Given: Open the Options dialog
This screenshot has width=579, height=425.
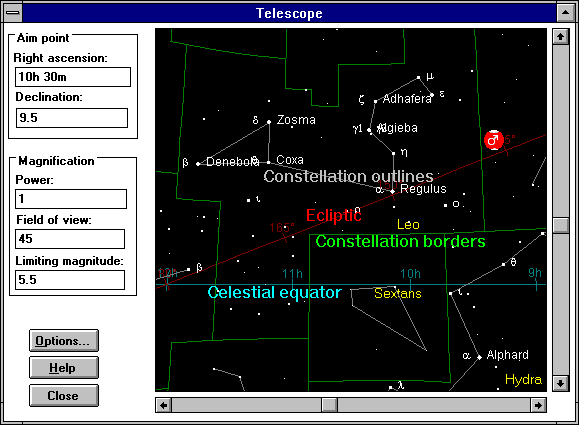Looking at the screenshot, I should (x=64, y=340).
